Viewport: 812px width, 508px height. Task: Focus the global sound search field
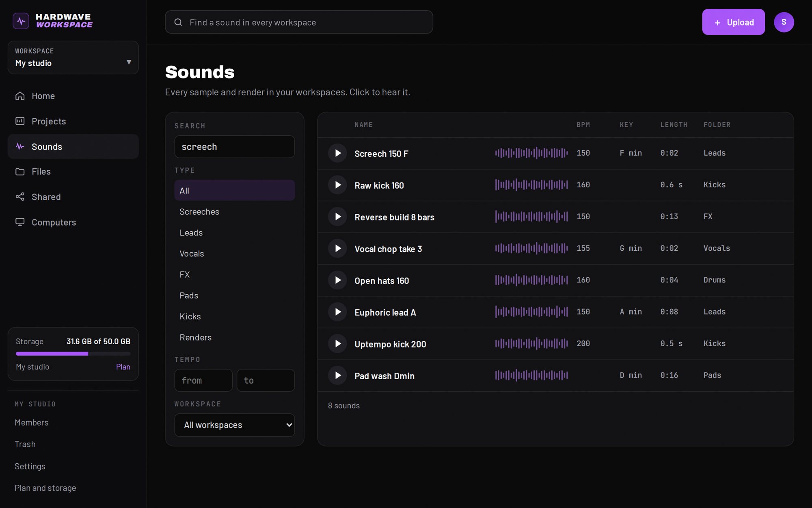click(x=299, y=22)
